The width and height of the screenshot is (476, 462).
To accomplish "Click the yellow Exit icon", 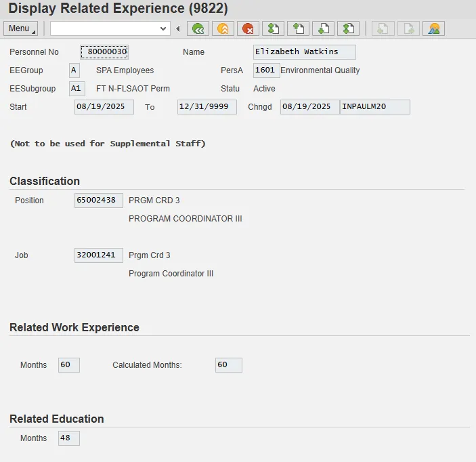I will 223,28.
